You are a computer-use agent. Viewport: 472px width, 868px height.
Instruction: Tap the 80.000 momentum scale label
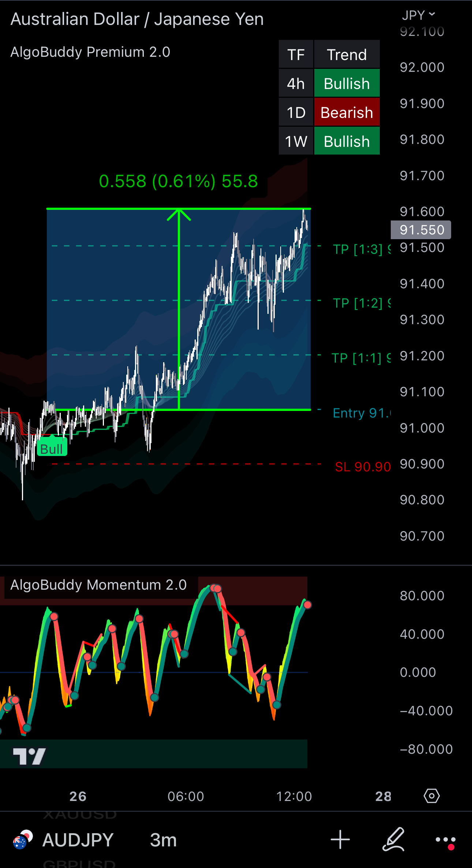pyautogui.click(x=422, y=596)
